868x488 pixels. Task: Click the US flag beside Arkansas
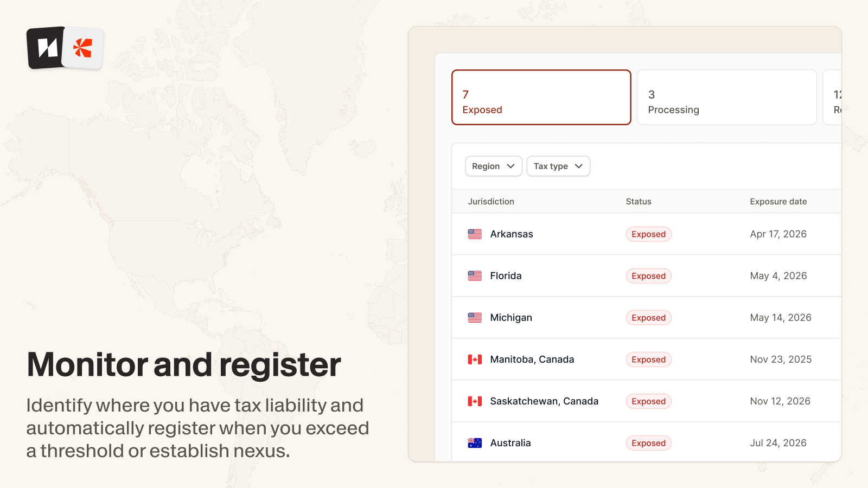475,234
